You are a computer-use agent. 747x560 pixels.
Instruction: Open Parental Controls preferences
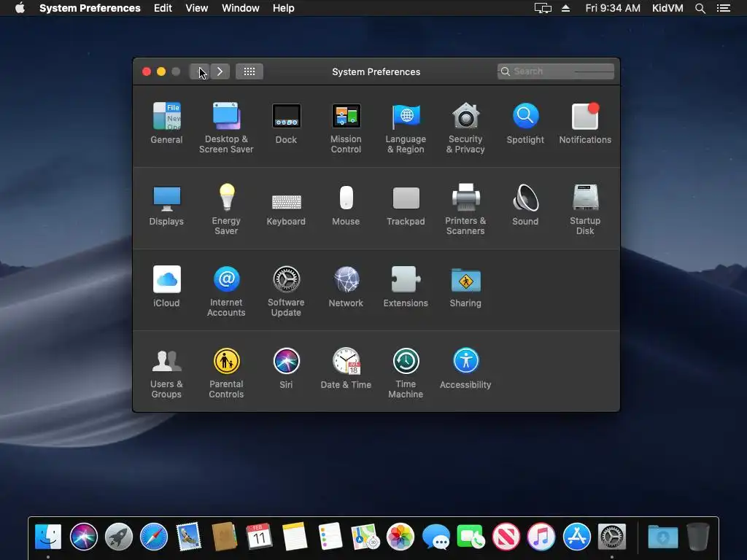coord(226,373)
